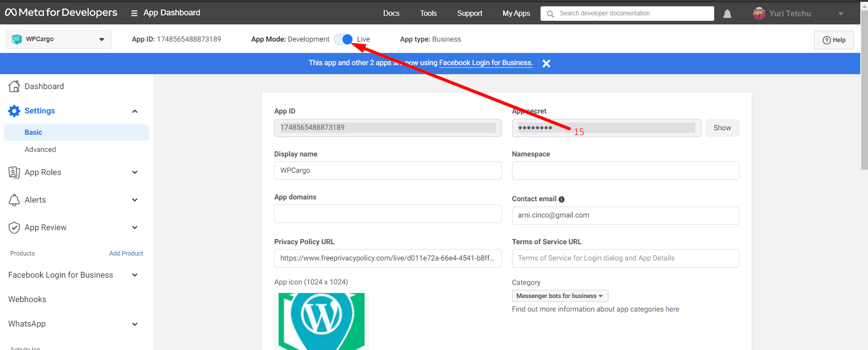Open Dashboard via the house icon
This screenshot has width=868, height=350.
pyautogui.click(x=14, y=86)
